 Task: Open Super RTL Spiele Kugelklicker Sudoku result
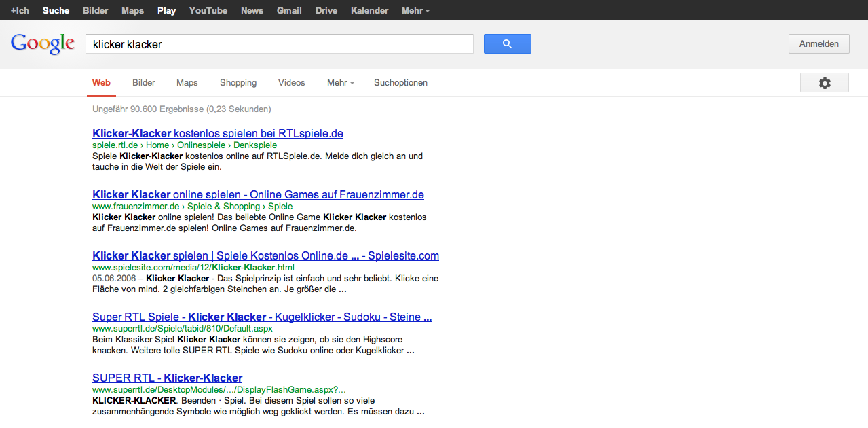point(262,317)
